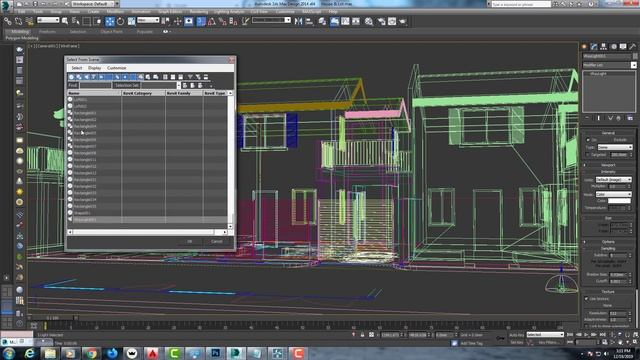Switch to the Display command panel tab
The height and width of the screenshot is (360, 640).
coord(623,47)
